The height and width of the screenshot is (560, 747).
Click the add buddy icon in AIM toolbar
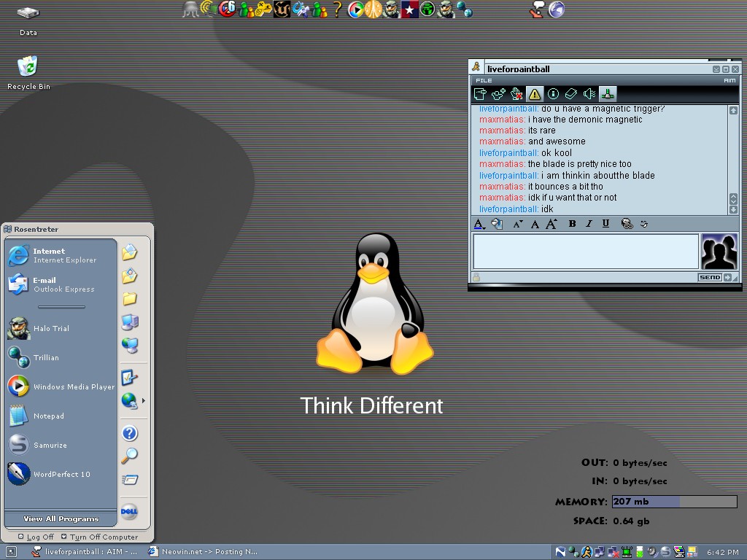coord(498,94)
